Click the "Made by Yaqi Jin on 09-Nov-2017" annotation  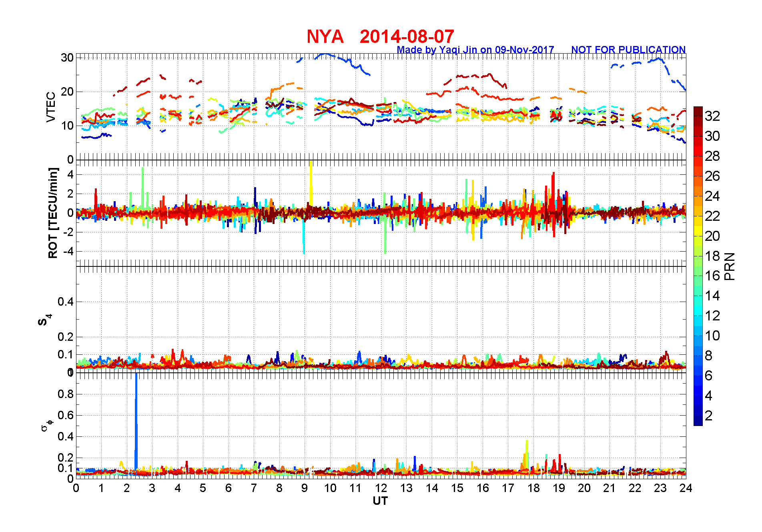pyautogui.click(x=475, y=50)
